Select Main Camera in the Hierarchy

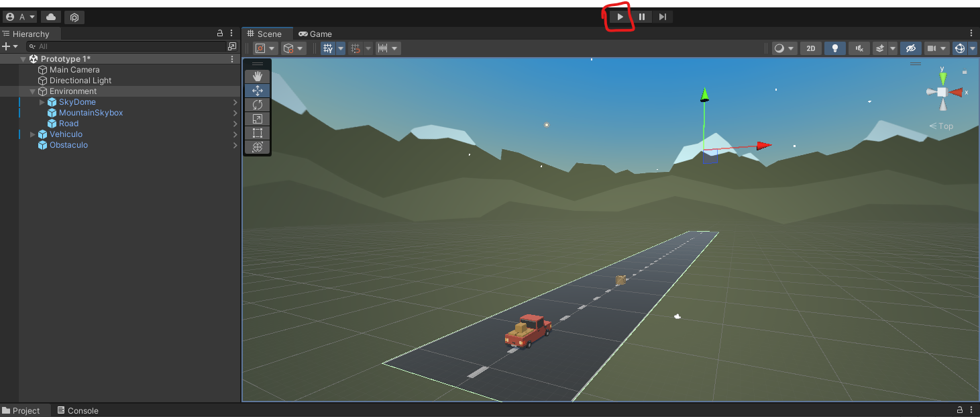[74, 70]
